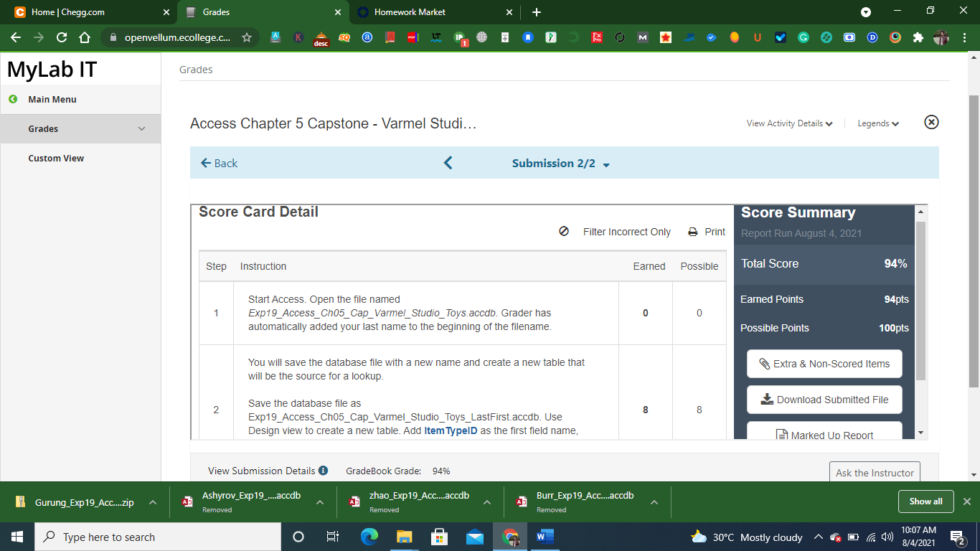Open the Windows Start menu

coord(17,537)
